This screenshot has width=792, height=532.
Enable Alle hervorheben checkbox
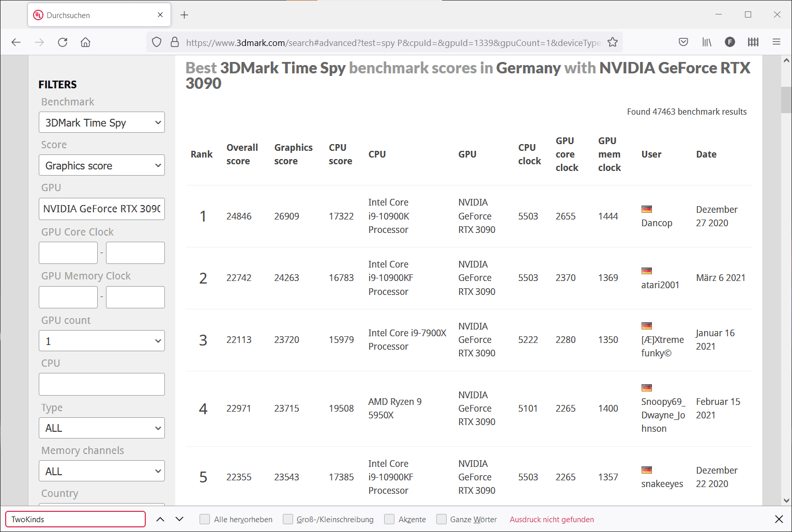(205, 519)
